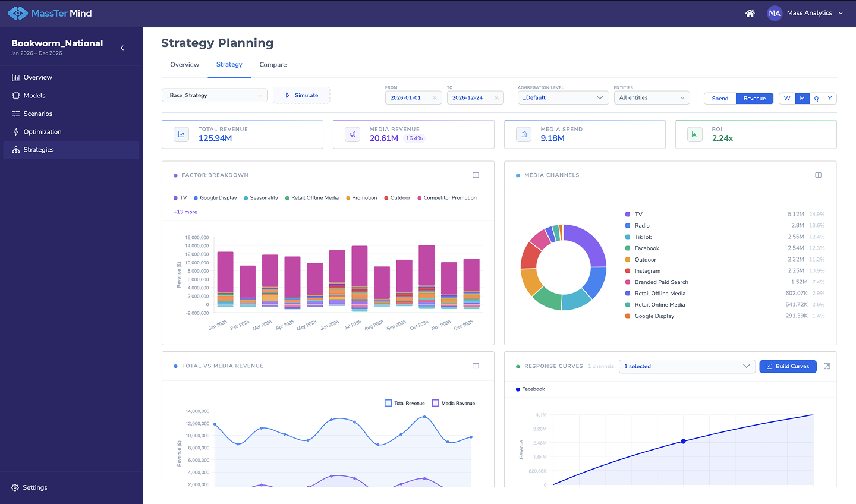Viewport: 856px width, 504px height.
Task: Go to home via house icon
Action: (x=750, y=13)
